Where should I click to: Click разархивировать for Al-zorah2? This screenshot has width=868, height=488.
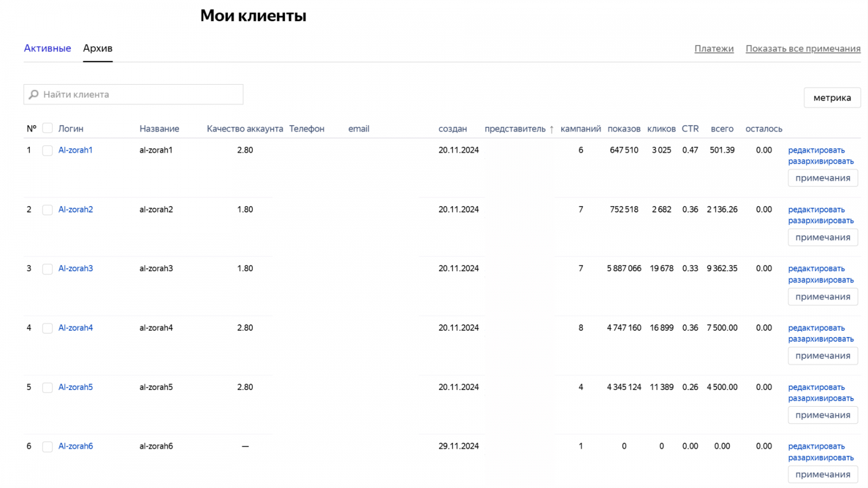820,221
